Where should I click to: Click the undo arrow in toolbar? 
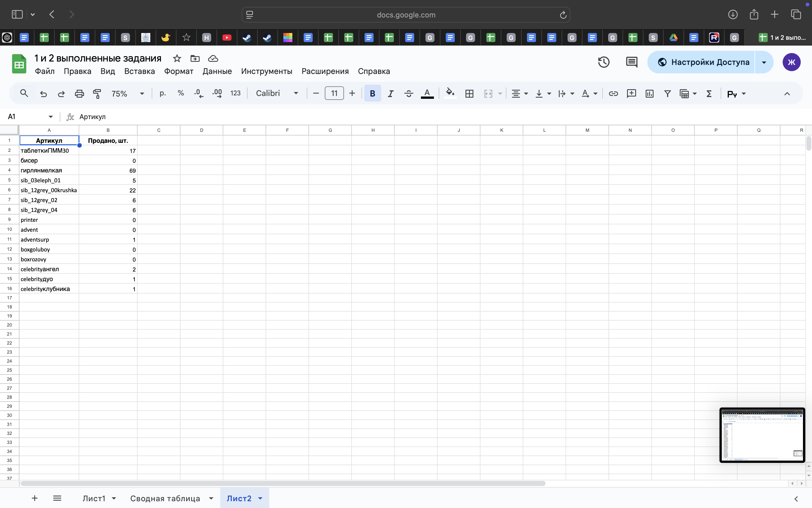[x=43, y=93]
